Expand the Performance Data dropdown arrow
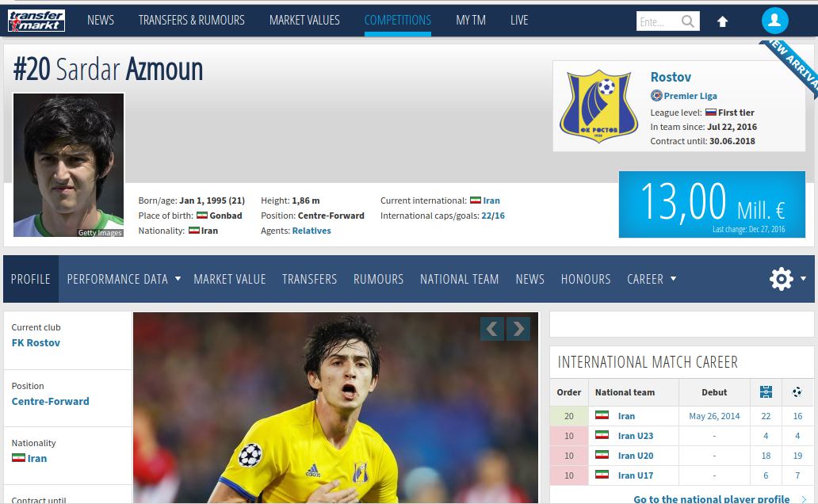Screen dimensions: 818x504 pos(178,279)
